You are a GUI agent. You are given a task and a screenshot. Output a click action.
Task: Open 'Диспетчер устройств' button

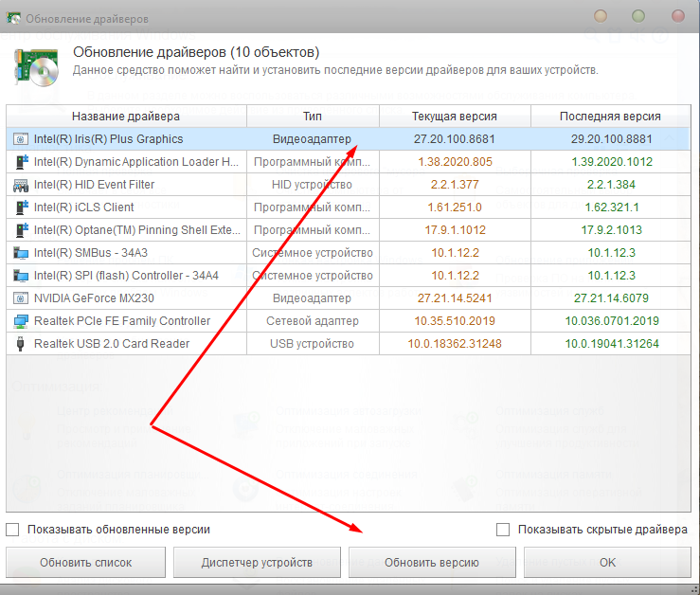click(x=257, y=563)
